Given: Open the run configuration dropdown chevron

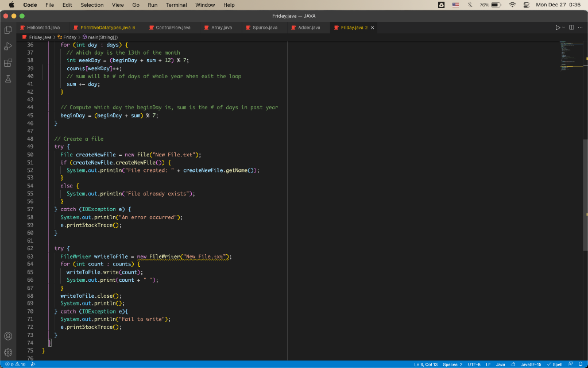Looking at the screenshot, I should [x=562, y=26].
